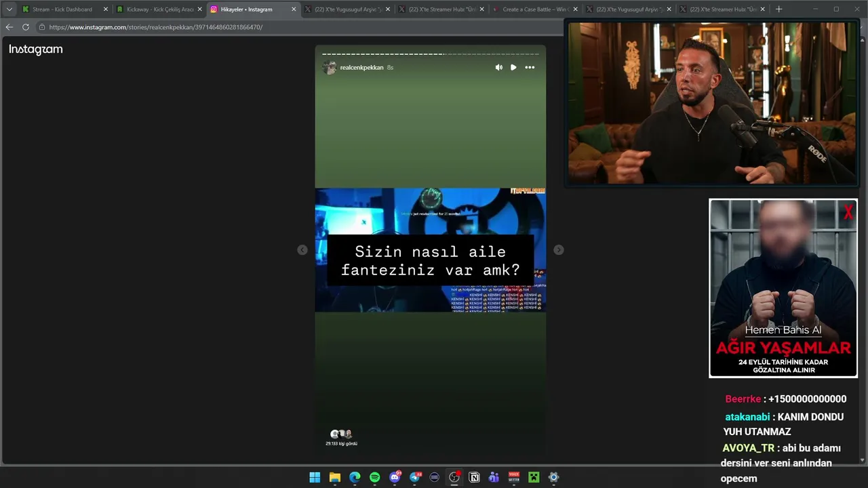Image resolution: width=868 pixels, height=488 pixels.
Task: Open a new browser tab
Action: (x=778, y=9)
